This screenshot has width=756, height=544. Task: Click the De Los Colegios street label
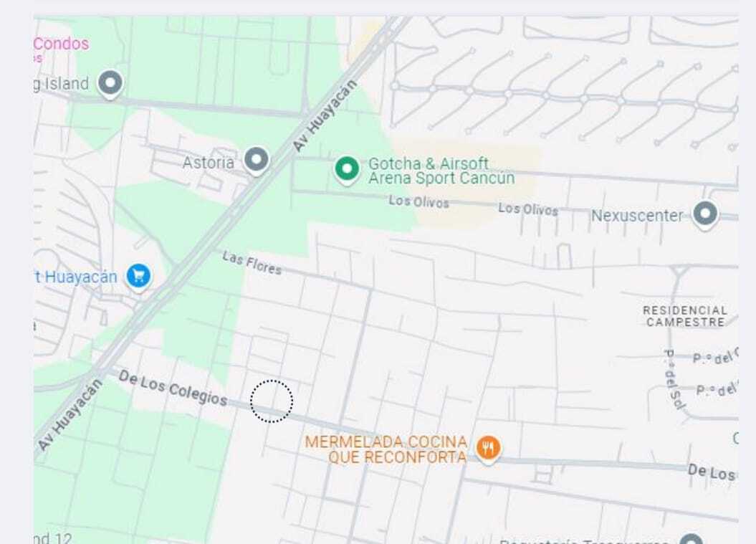[173, 388]
